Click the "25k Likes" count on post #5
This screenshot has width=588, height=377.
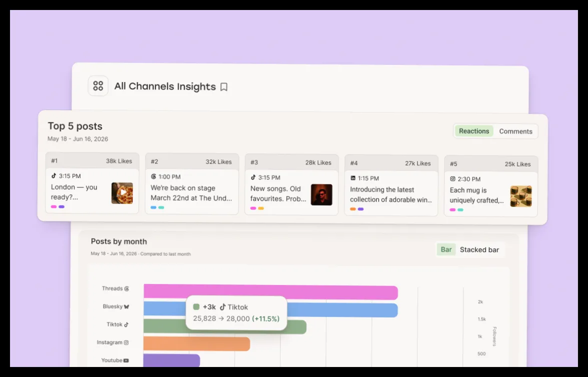(517, 164)
